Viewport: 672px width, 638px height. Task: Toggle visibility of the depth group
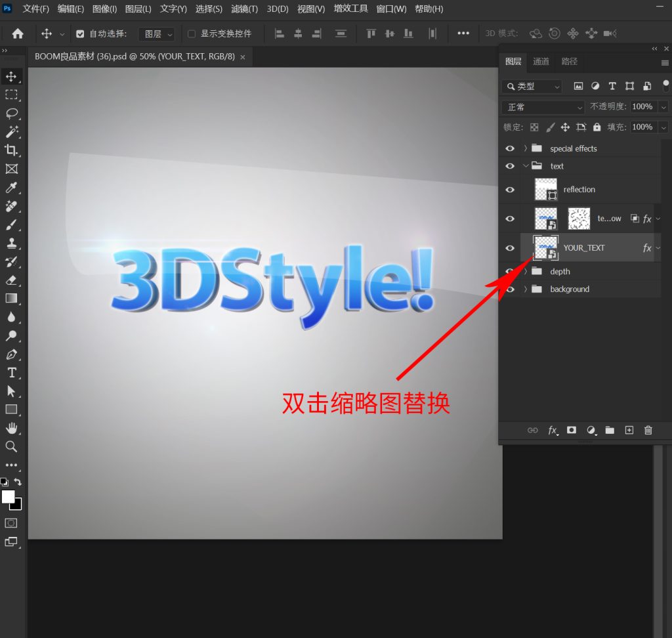[510, 271]
